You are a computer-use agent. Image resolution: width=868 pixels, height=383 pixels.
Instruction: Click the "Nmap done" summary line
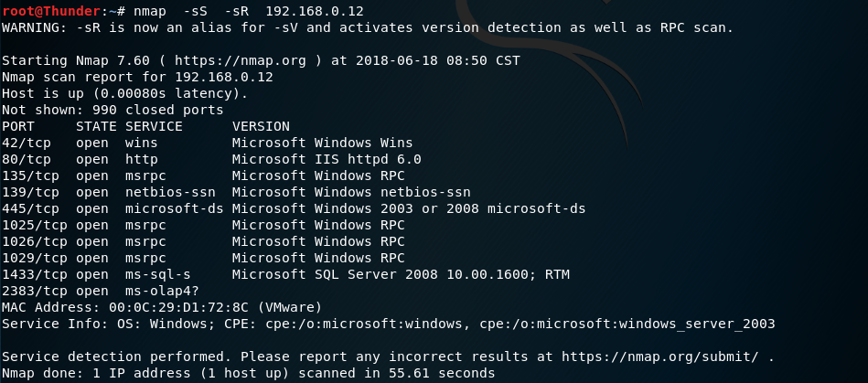248,373
